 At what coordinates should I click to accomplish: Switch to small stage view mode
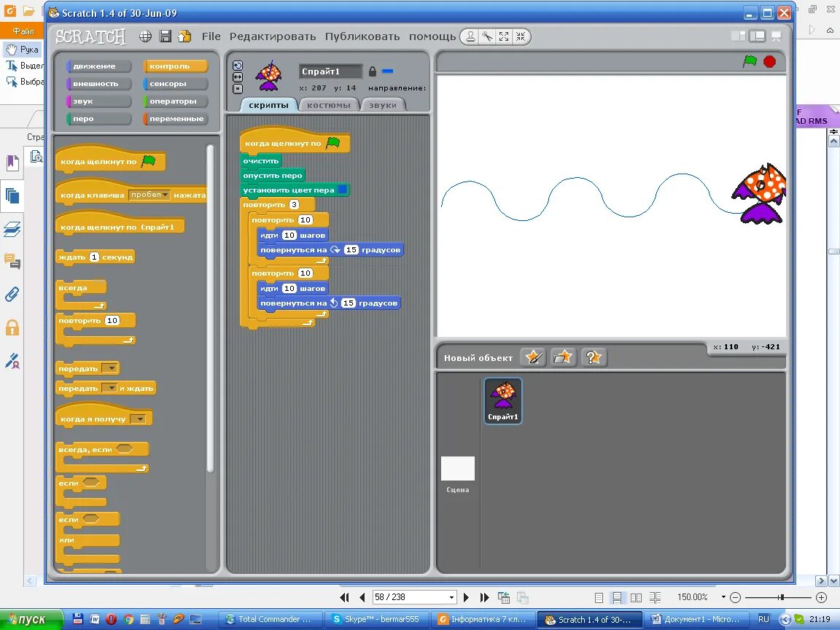click(738, 36)
